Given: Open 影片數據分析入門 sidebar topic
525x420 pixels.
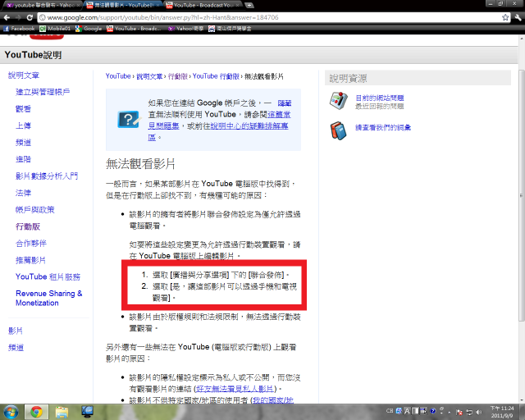Looking at the screenshot, I should tap(47, 176).
